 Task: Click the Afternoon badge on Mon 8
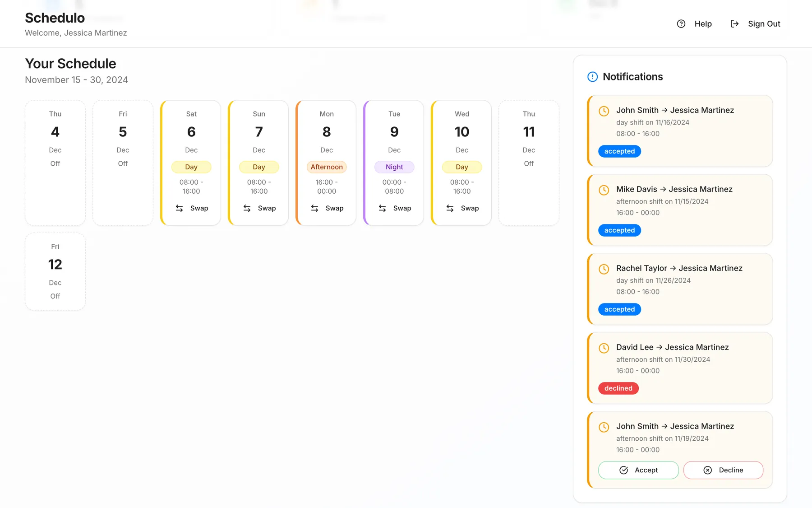pyautogui.click(x=327, y=167)
